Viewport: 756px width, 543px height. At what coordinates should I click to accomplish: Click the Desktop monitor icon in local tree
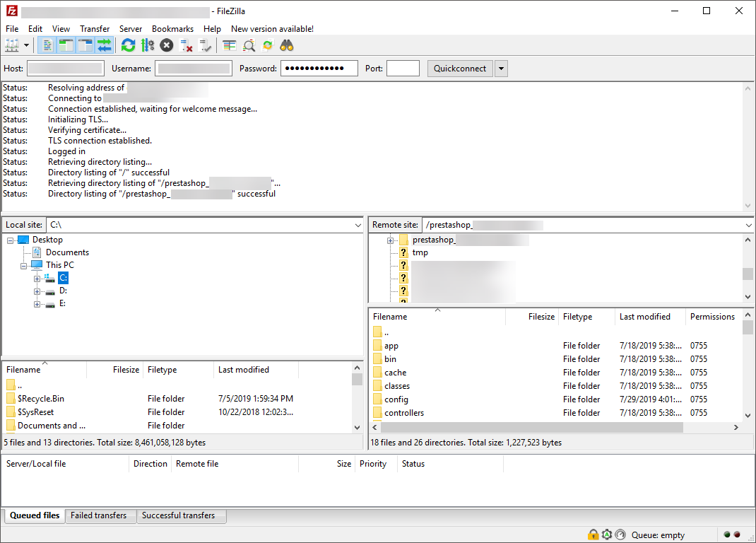coord(23,240)
